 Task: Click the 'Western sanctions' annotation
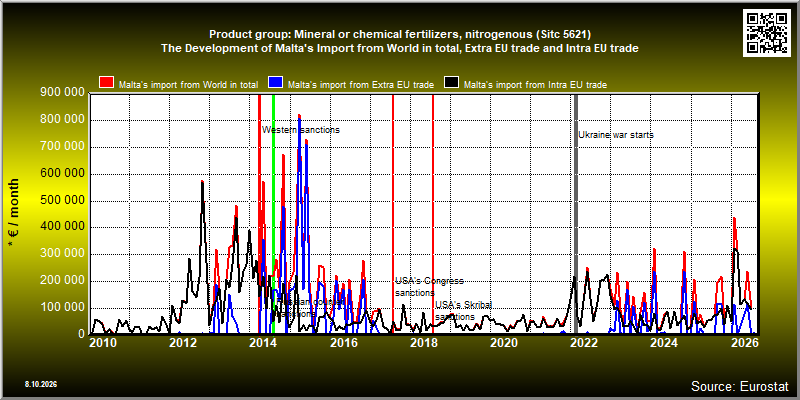301,130
